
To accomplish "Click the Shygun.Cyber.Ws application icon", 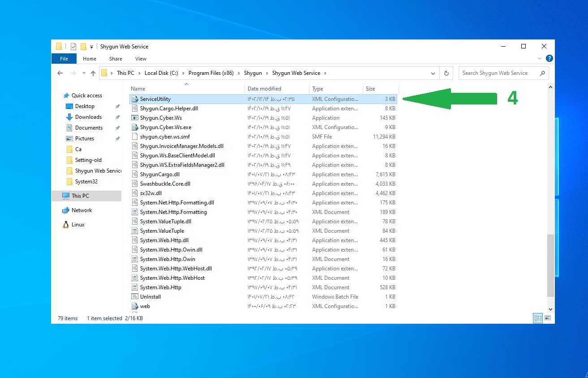I will coord(134,118).
